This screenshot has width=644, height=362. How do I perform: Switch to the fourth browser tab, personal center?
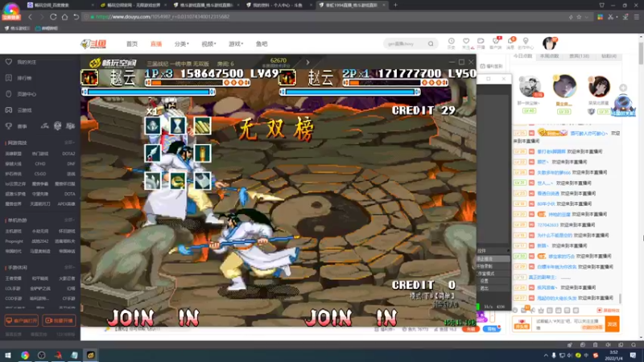tap(279, 5)
